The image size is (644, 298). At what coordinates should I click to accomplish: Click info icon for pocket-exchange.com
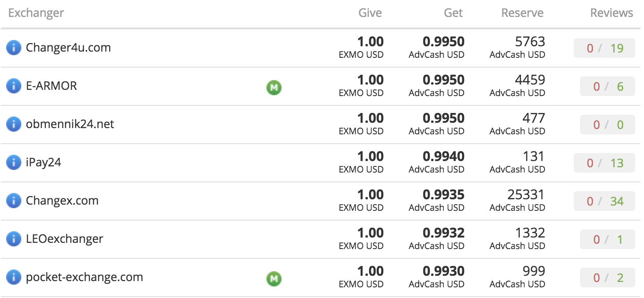click(x=14, y=277)
